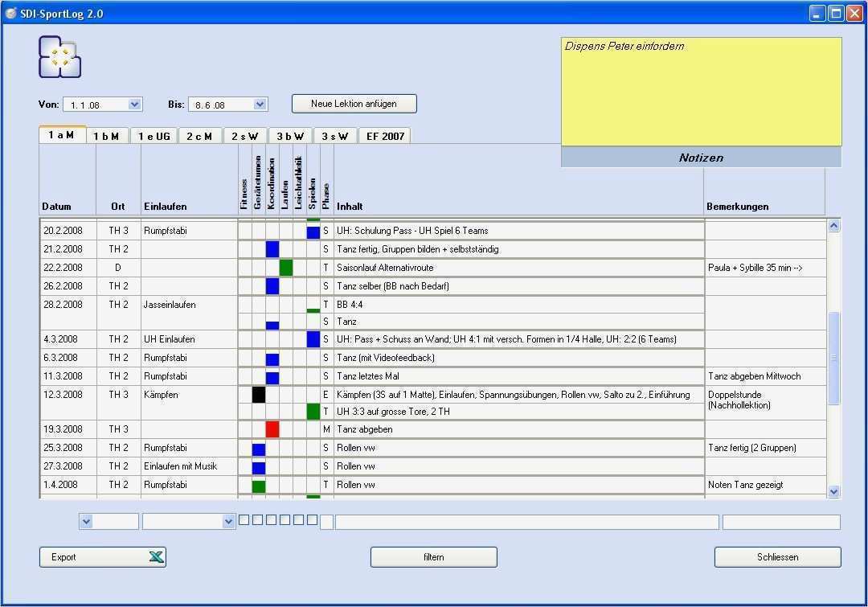The height and width of the screenshot is (607, 868).
Task: Open the EF 2007 tab
Action: 383,136
